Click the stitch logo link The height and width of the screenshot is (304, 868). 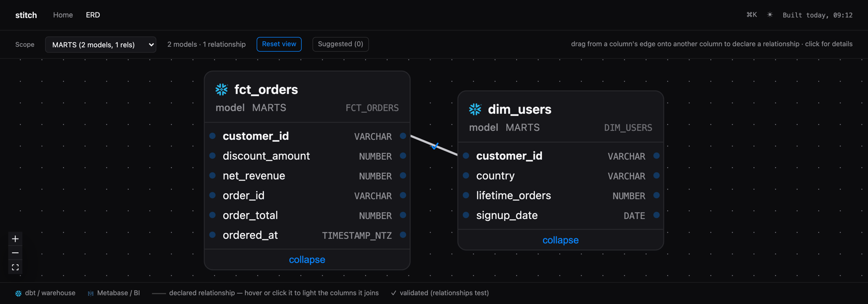click(26, 15)
